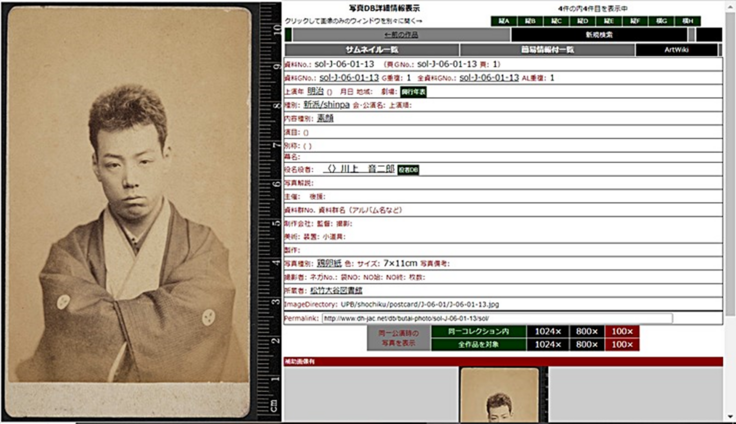Screen dimensions: 736x424
Task: Click the 縦A layout button
Action: pyautogui.click(x=504, y=20)
